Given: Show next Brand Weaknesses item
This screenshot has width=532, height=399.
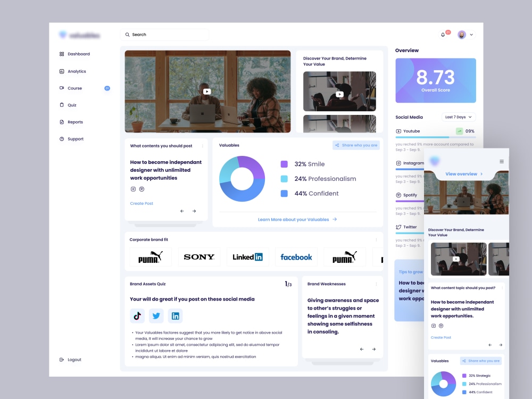Looking at the screenshot, I should pyautogui.click(x=374, y=349).
